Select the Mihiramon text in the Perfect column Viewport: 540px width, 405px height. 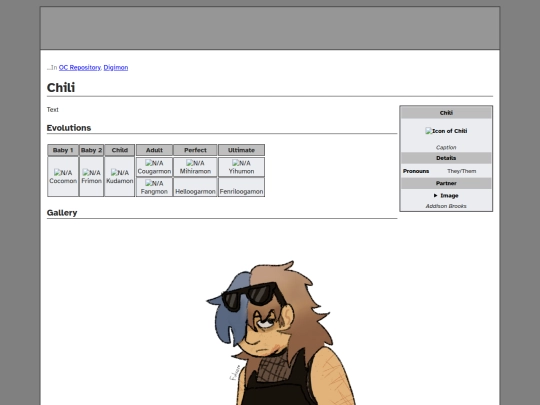(x=195, y=171)
